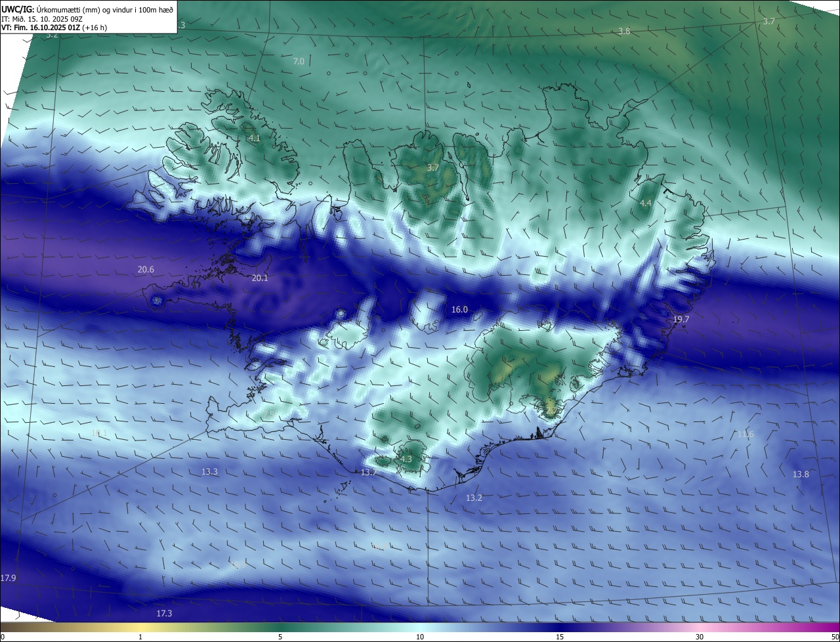Click the 3.8 value on the map
The width and height of the screenshot is (840, 642).
pyautogui.click(x=624, y=32)
